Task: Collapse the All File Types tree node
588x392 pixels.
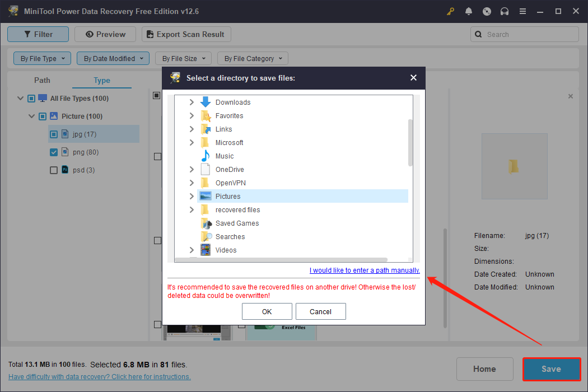Action: [20, 99]
